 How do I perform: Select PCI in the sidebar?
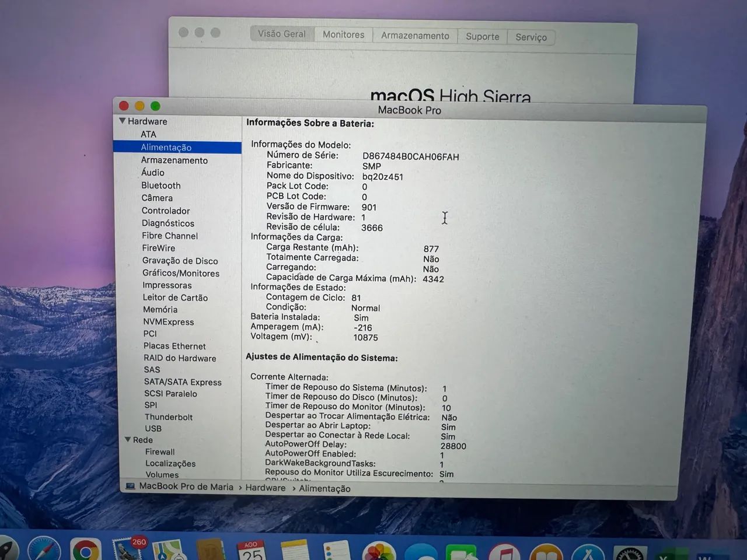click(x=150, y=334)
